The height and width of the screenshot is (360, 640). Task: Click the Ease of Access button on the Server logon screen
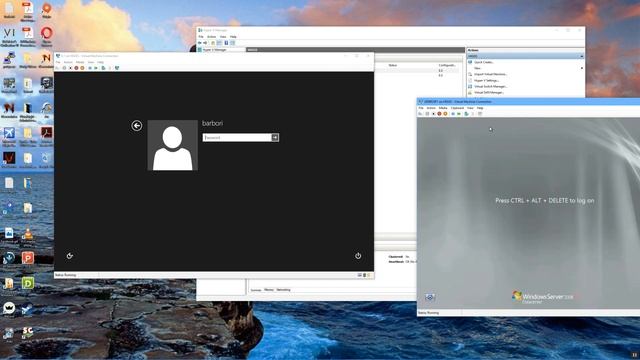(x=429, y=297)
